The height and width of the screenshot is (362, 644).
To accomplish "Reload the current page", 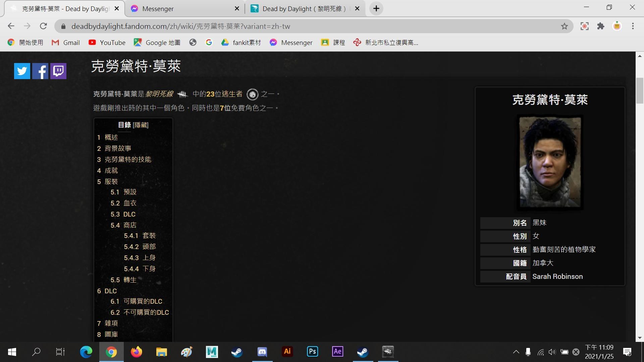I will 43,26.
